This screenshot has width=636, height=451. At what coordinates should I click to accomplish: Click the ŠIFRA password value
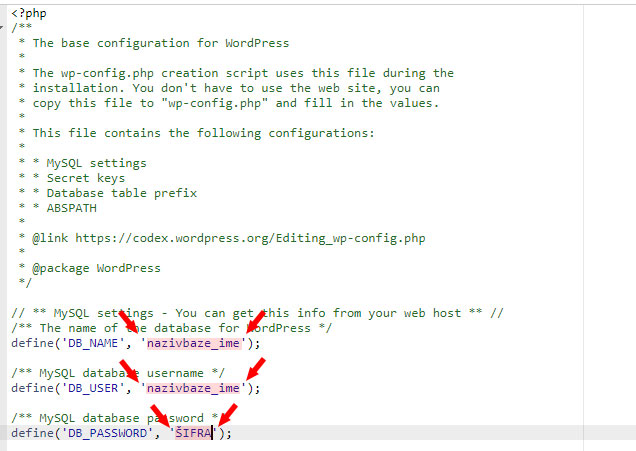194,433
